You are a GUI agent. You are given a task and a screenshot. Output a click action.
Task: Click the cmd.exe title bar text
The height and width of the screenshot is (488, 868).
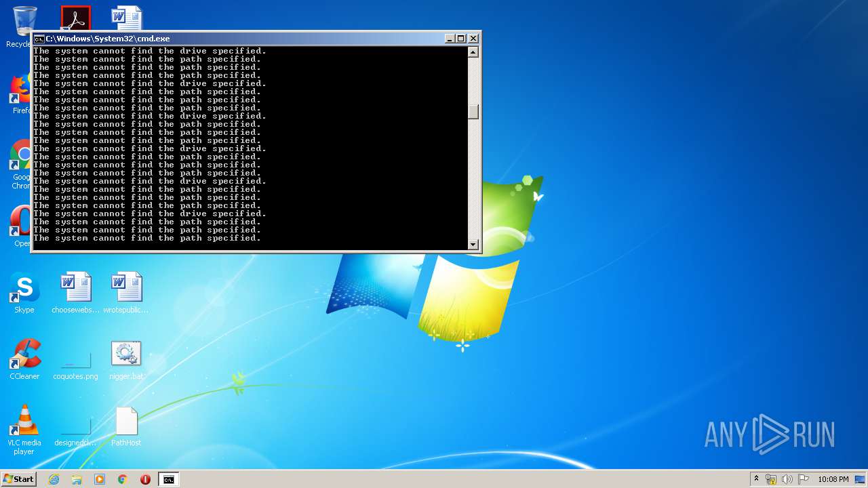click(x=108, y=39)
